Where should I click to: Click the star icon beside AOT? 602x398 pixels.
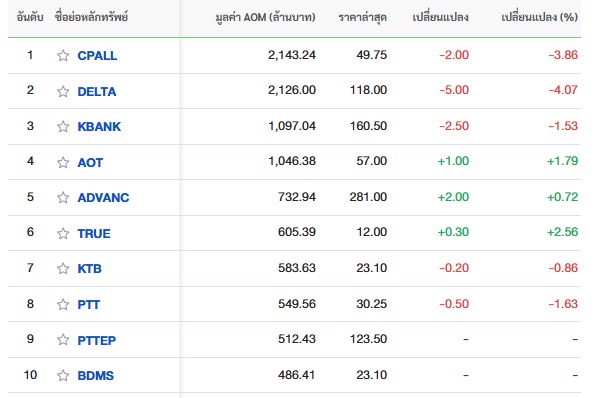(x=63, y=162)
